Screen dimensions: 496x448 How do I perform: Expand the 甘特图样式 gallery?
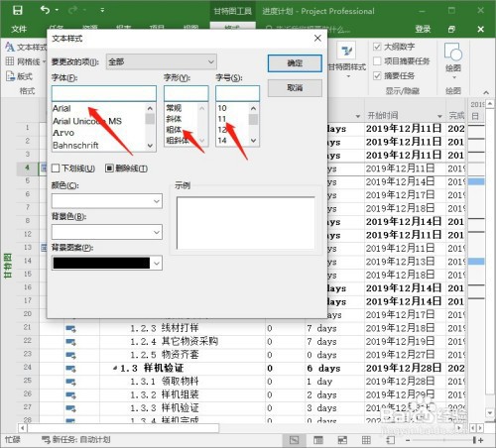[348, 76]
